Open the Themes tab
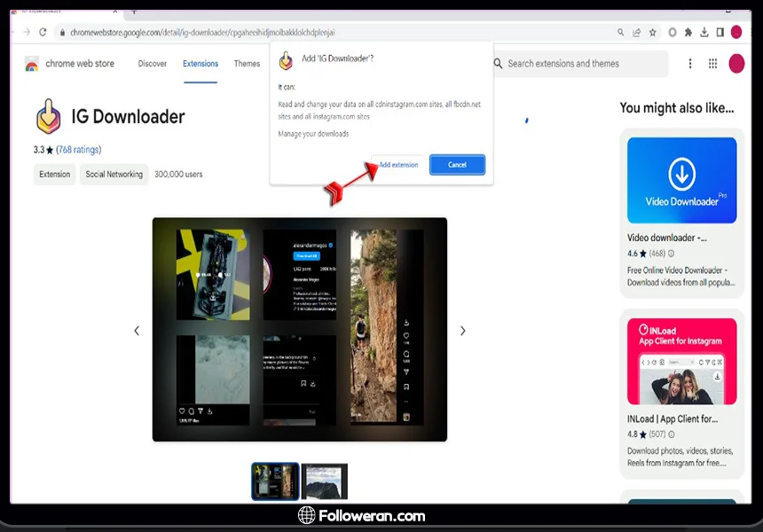Image resolution: width=763 pixels, height=532 pixels. pos(247,64)
